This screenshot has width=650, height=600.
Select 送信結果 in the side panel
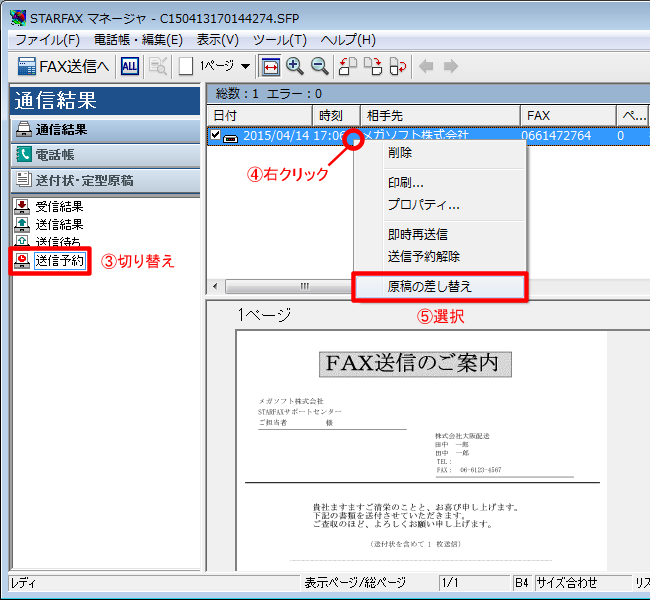[59, 225]
